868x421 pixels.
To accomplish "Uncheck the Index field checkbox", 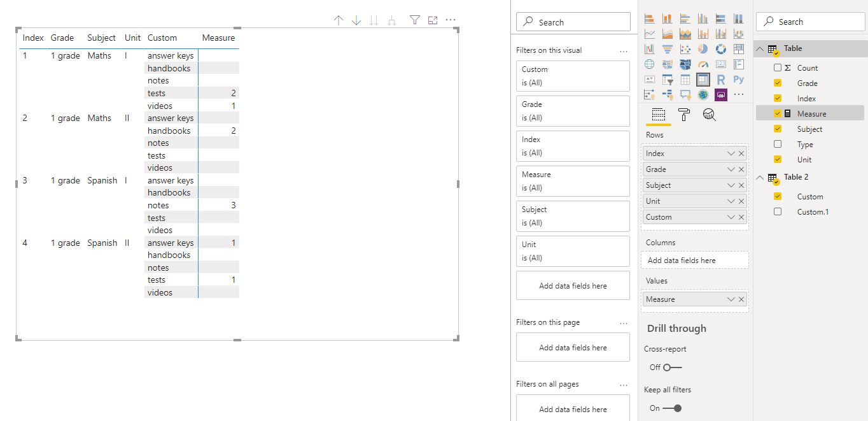I will (778, 98).
